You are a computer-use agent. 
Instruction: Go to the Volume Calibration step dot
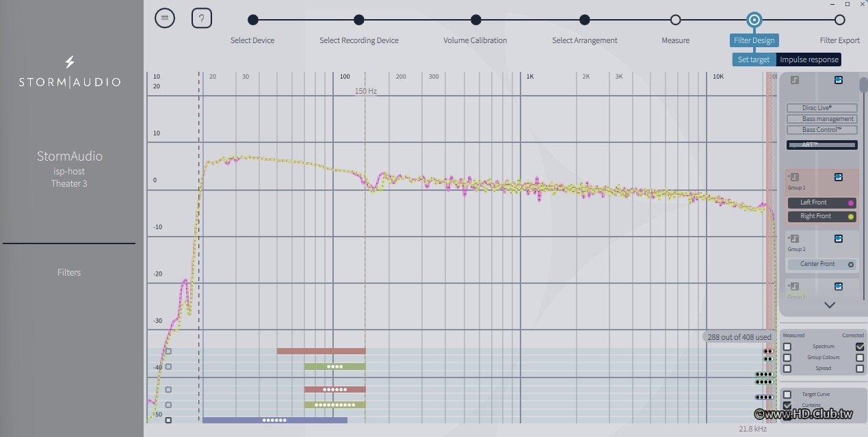pos(476,20)
